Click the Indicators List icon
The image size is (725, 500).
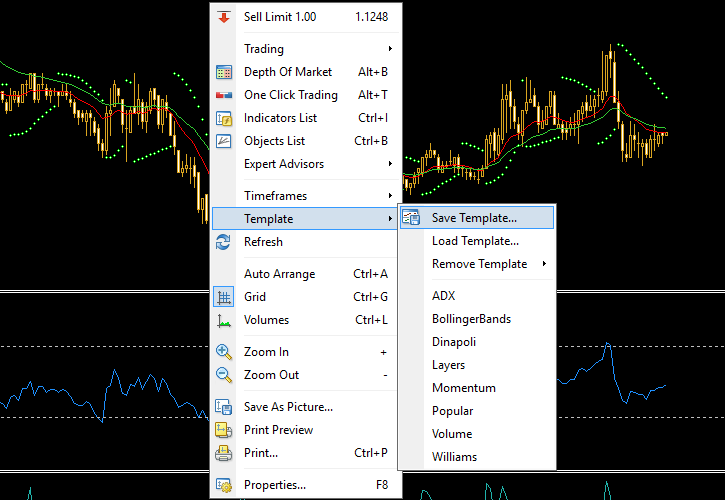(x=224, y=118)
